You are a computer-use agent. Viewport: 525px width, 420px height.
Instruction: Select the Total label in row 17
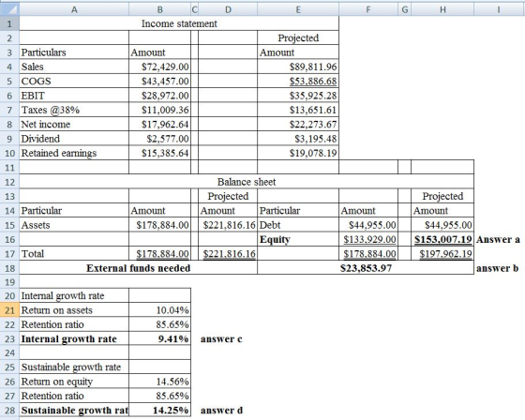click(74, 253)
